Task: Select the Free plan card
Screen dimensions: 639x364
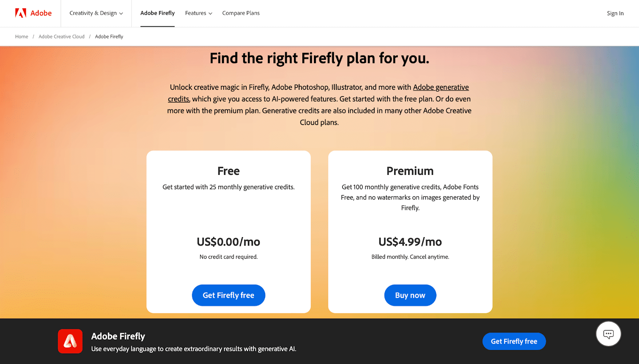Action: tap(228, 231)
